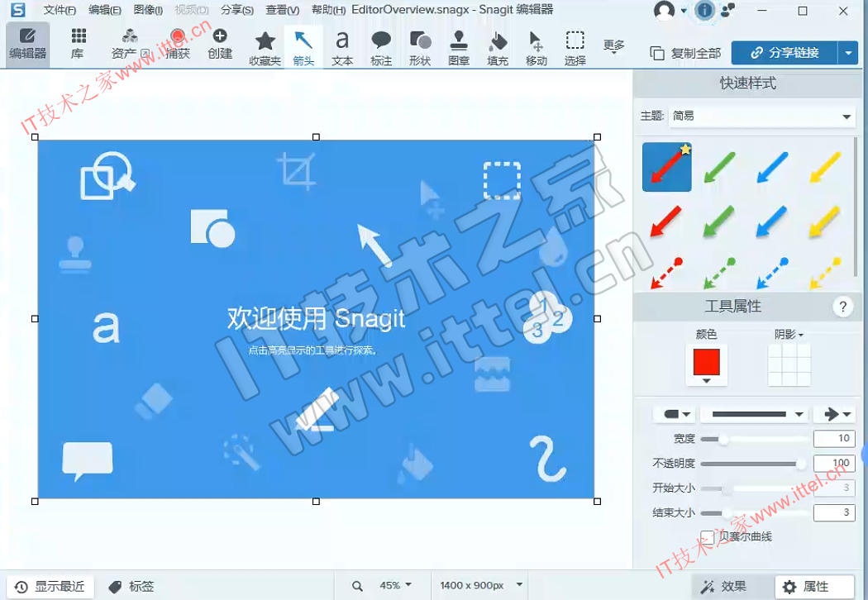868x600 pixels.
Task: Select the Fill (填充) tool
Action: [x=498, y=47]
